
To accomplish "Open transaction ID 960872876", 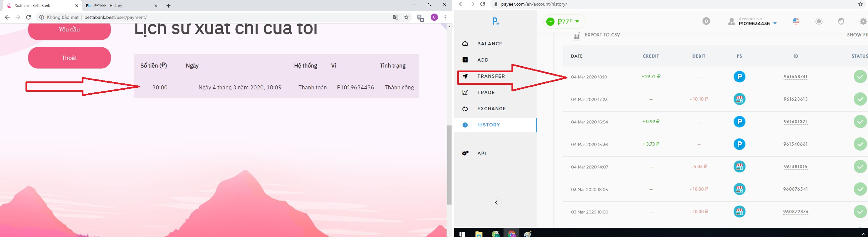I will (x=796, y=212).
